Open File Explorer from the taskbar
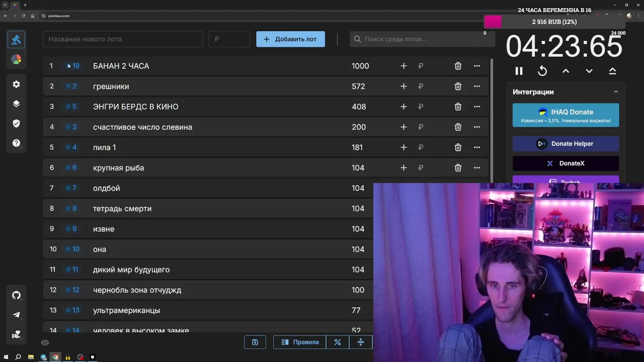This screenshot has height=362, width=644. pyautogui.click(x=31, y=357)
